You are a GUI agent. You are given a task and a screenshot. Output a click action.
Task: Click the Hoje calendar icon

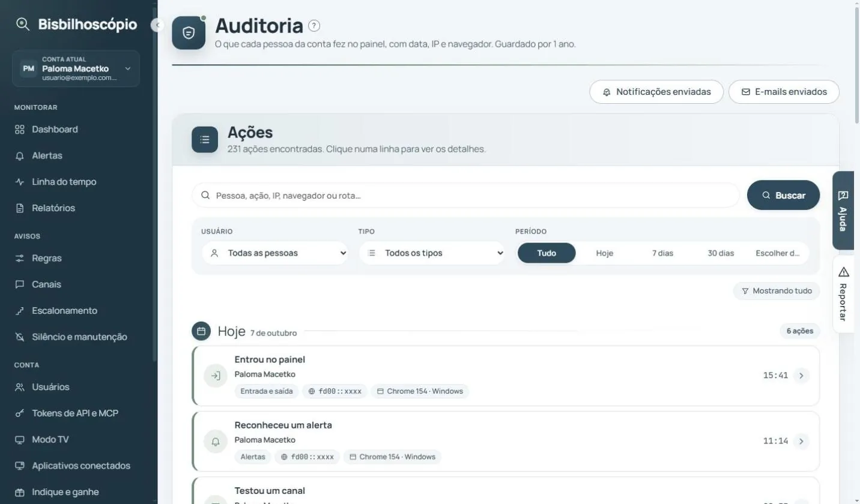click(201, 331)
